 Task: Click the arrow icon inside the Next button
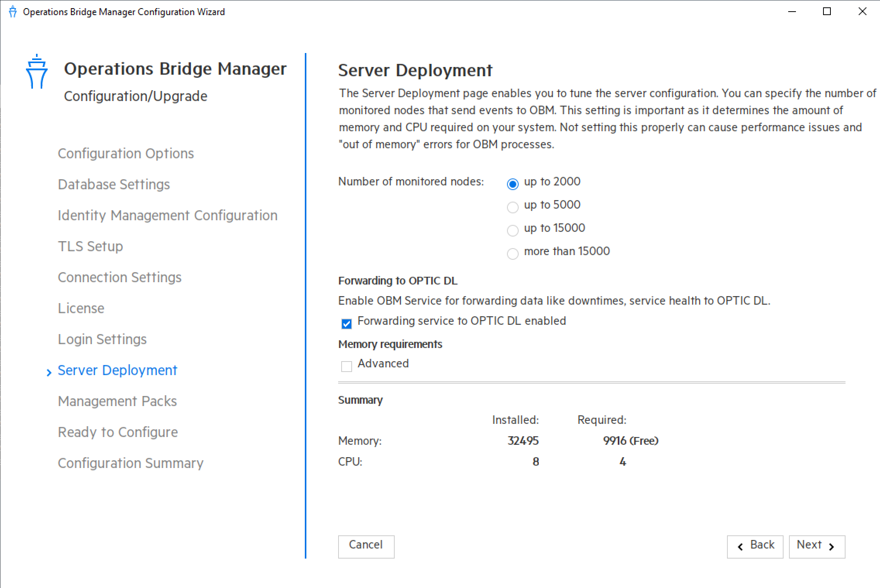point(831,546)
